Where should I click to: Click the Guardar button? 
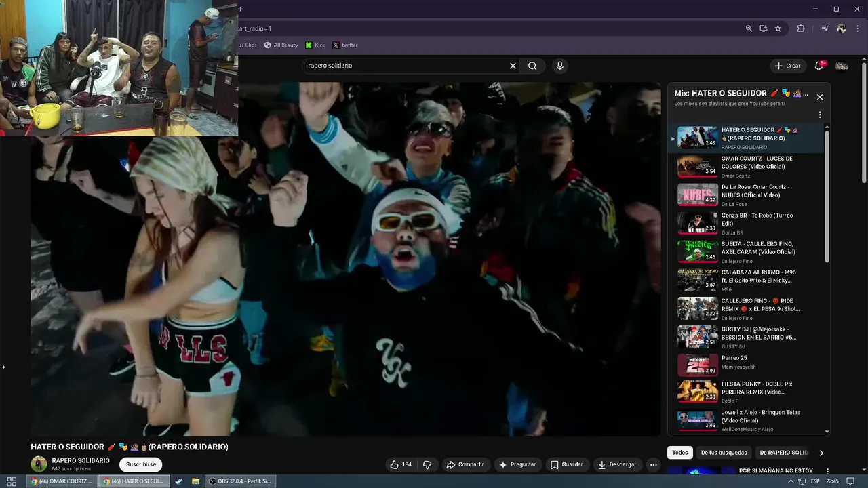click(567, 464)
